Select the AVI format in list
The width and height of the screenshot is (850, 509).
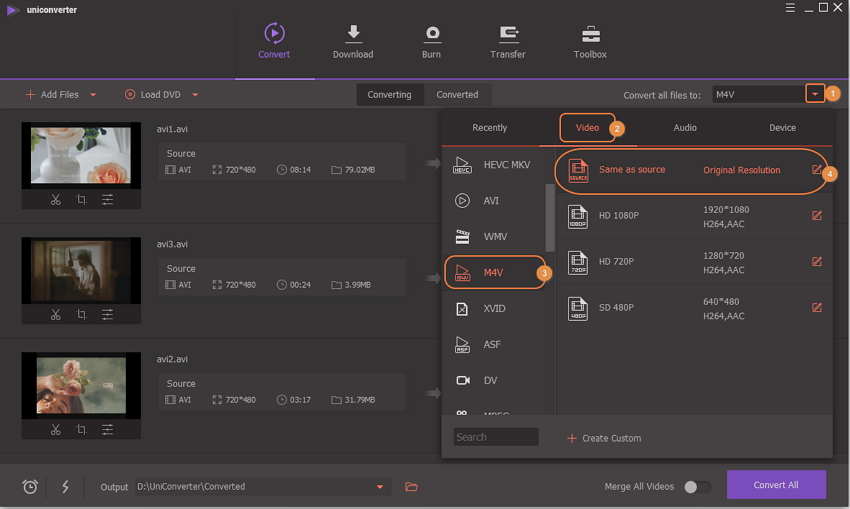point(490,200)
